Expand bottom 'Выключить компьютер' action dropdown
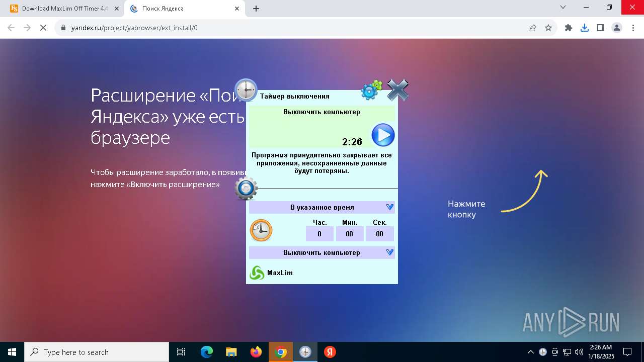This screenshot has width=644, height=362. [x=321, y=252]
